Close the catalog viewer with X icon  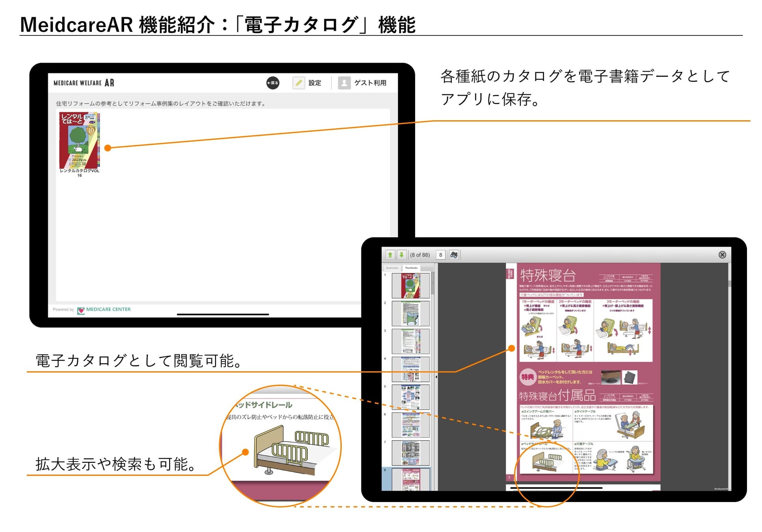point(722,255)
